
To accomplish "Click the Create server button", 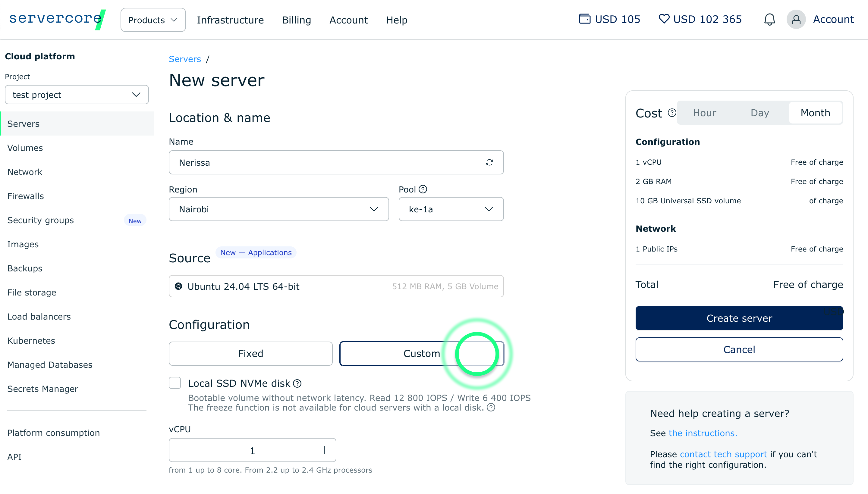I will pyautogui.click(x=739, y=318).
